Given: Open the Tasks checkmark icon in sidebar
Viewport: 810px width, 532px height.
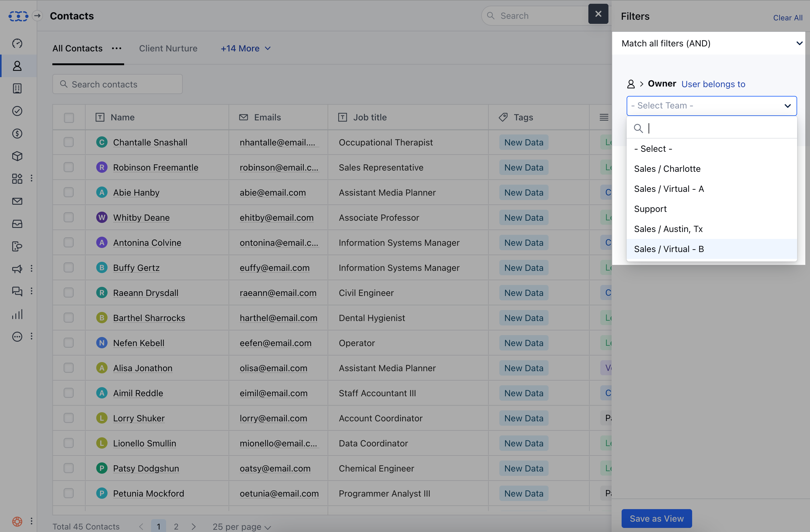Looking at the screenshot, I should (17, 111).
